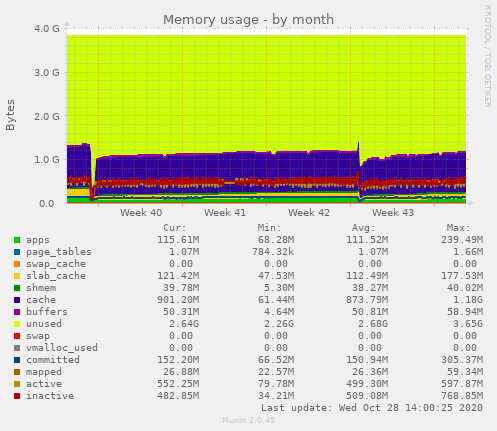The width and height of the screenshot is (497, 431).
Task: Click the lime unused legend swatch
Action: coord(17,324)
